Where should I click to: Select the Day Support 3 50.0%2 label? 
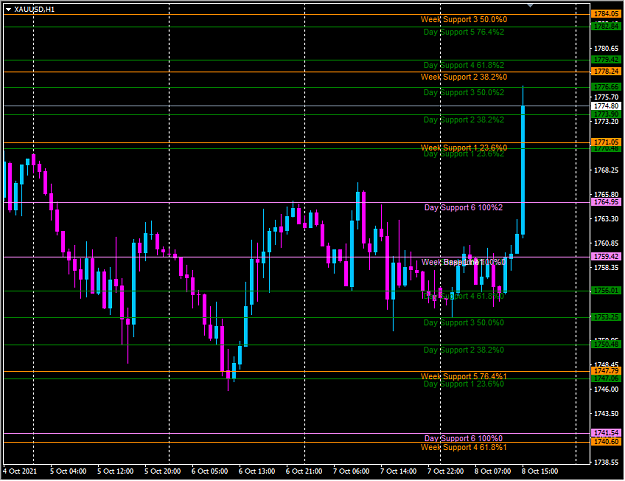(464, 92)
